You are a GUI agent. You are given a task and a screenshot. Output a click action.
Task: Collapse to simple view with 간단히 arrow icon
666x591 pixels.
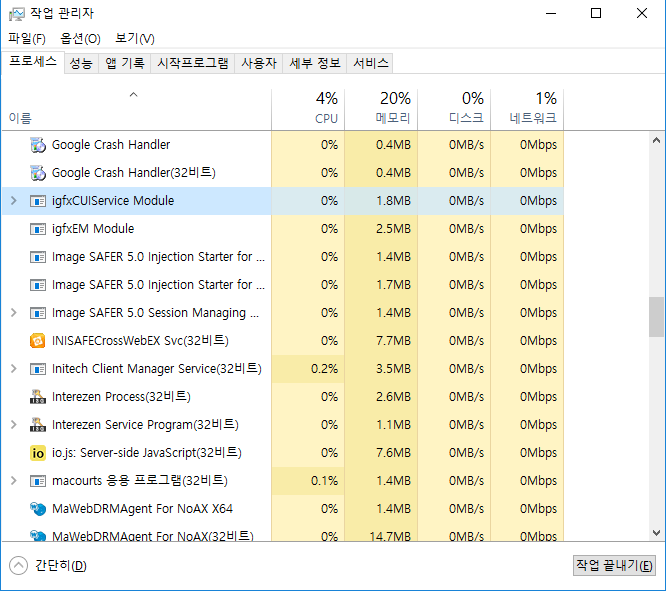pos(18,566)
